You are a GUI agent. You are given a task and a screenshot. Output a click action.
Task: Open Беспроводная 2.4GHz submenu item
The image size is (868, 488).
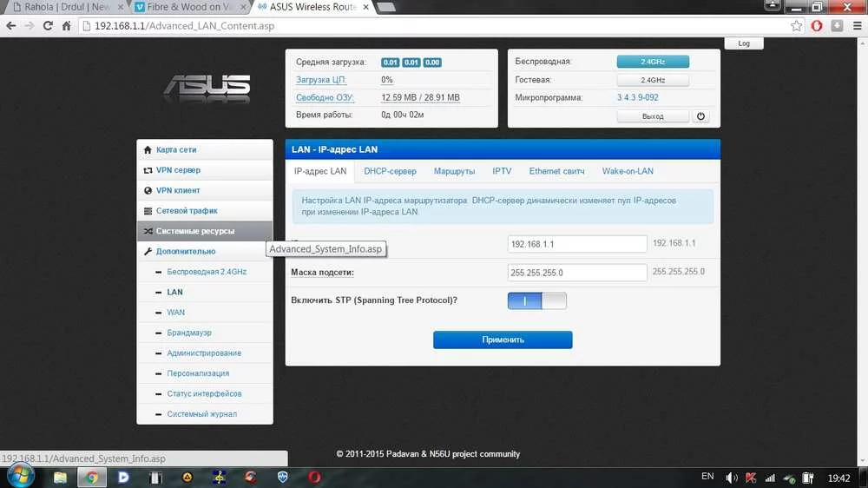click(x=207, y=272)
